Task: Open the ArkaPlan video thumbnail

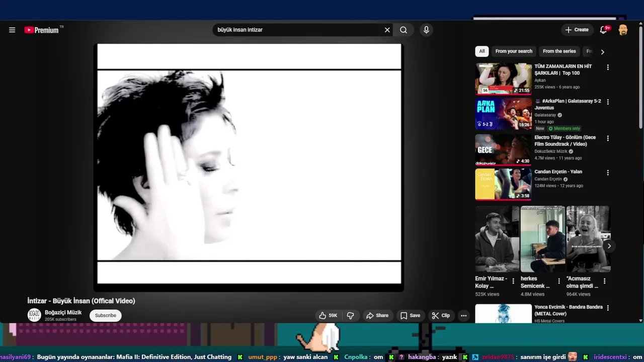Action: click(x=503, y=114)
